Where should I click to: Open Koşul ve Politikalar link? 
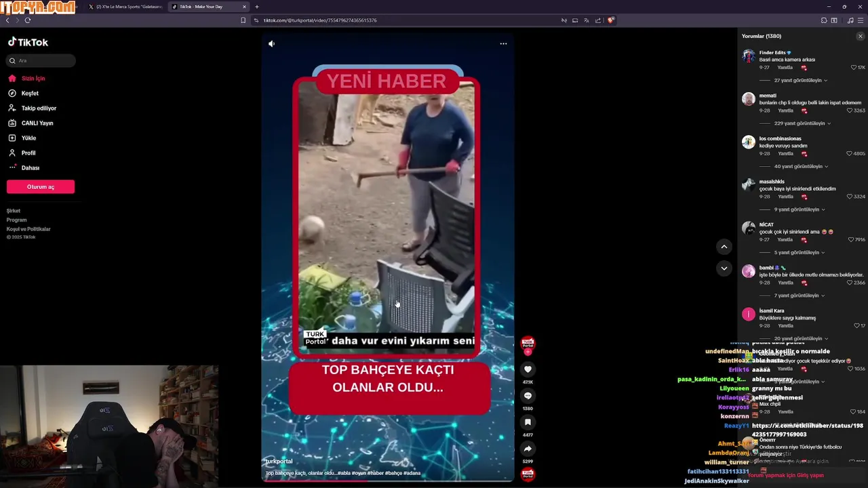(x=28, y=229)
